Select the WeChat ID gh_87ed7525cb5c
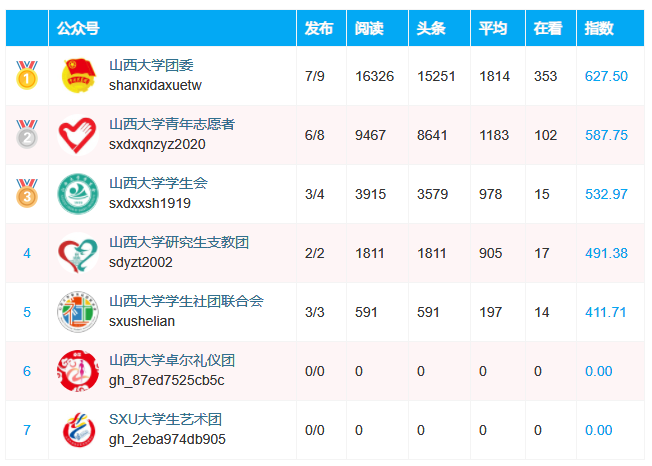652x466 pixels. [x=167, y=380]
